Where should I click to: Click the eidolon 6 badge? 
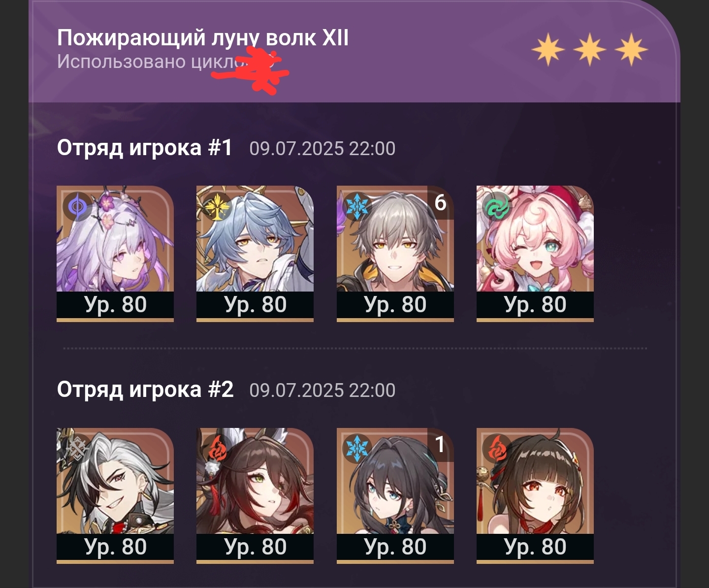(440, 202)
